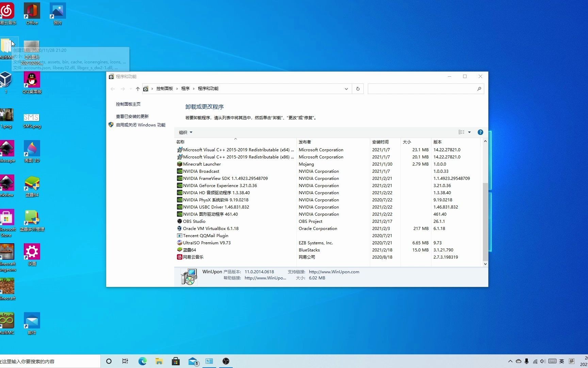
Task: Change the list view layout icon
Action: click(461, 132)
